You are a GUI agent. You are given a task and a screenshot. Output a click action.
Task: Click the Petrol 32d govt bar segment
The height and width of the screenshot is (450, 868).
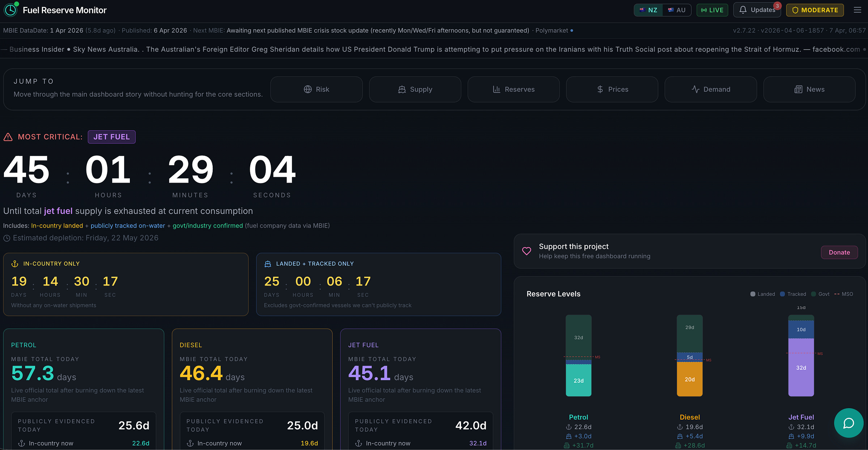[x=579, y=337]
